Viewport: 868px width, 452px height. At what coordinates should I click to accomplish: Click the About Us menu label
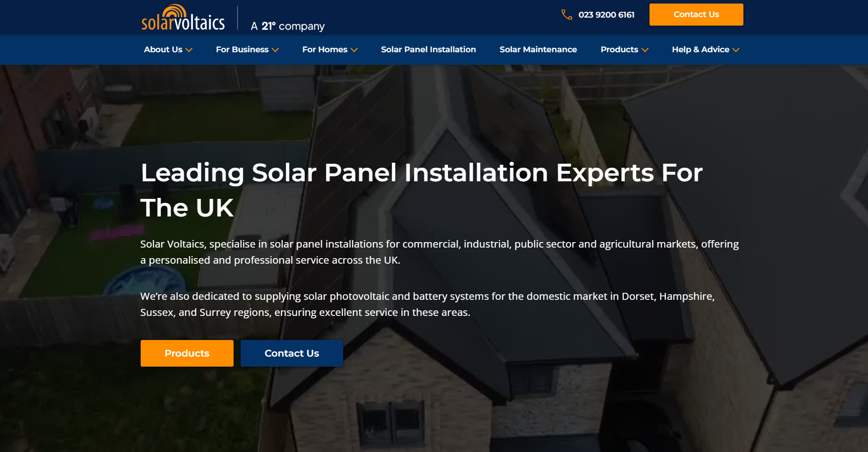[163, 49]
